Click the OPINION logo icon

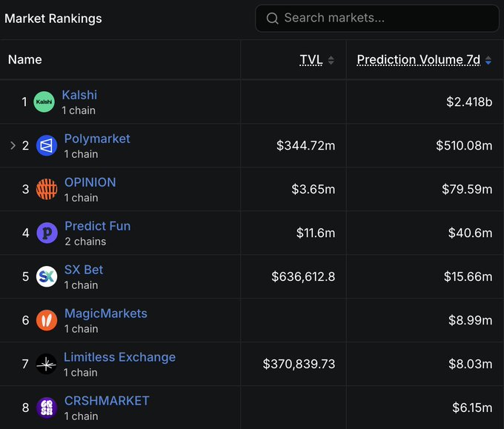47,189
